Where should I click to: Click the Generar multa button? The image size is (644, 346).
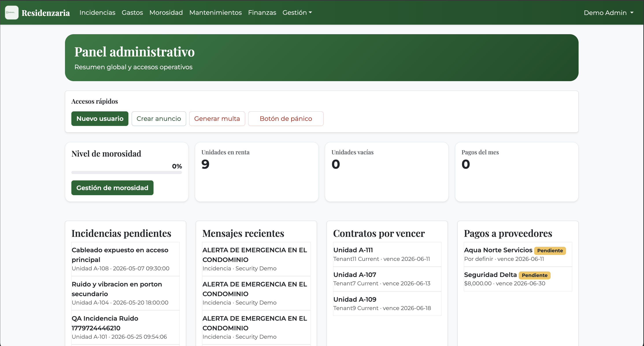click(217, 119)
